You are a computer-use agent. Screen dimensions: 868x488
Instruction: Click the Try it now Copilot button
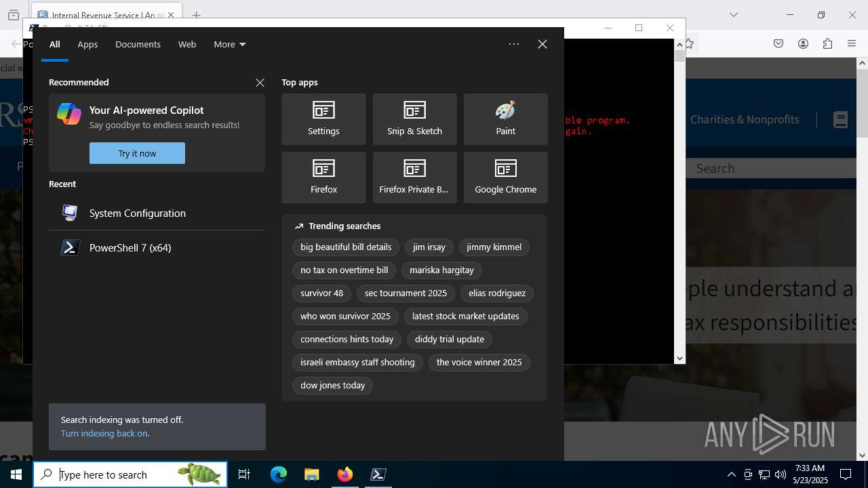pos(137,153)
